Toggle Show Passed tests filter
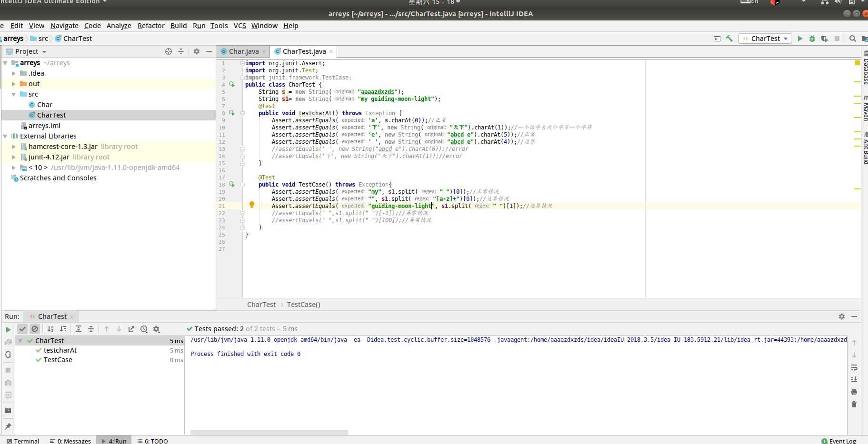The width and height of the screenshot is (868, 444). (x=22, y=329)
